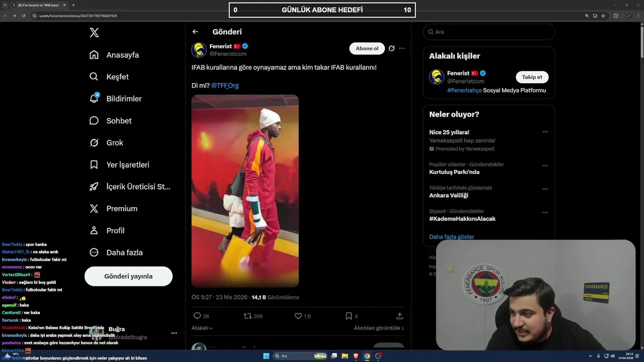Open Brave browser from the taskbar
Viewport: 644px width, 362px height.
point(356,356)
